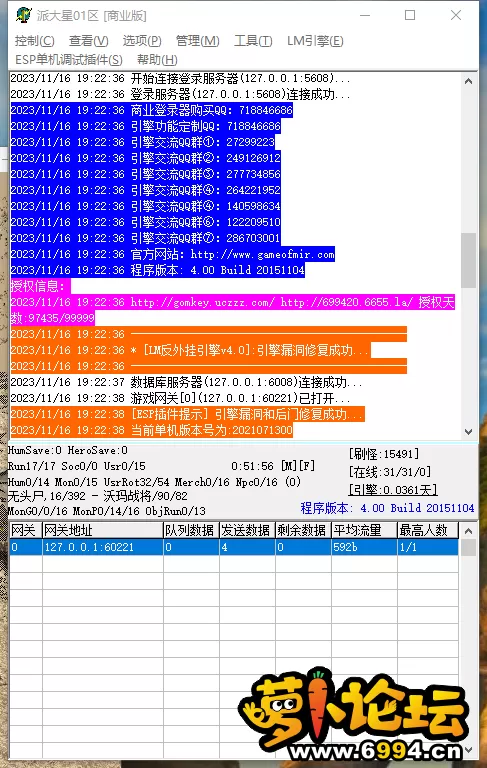Maximize the 派大星01区 window
487x768 pixels.
(410, 15)
